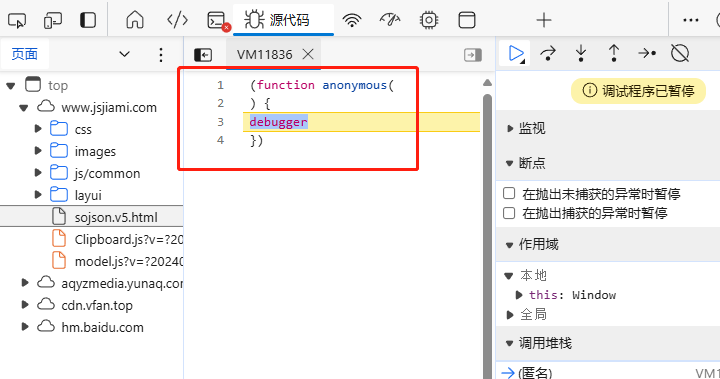Click the Step arrow-dot button
720x379 pixels.
coord(647,54)
